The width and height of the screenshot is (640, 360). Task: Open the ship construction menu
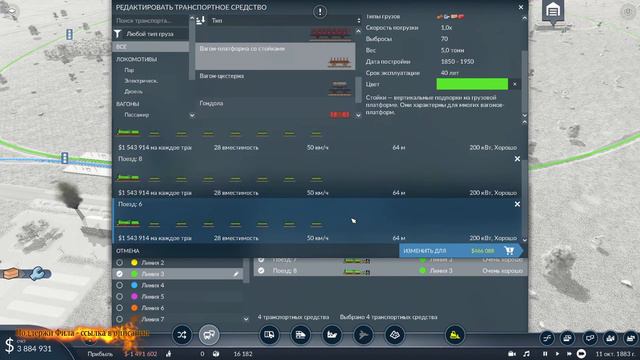coord(332,335)
